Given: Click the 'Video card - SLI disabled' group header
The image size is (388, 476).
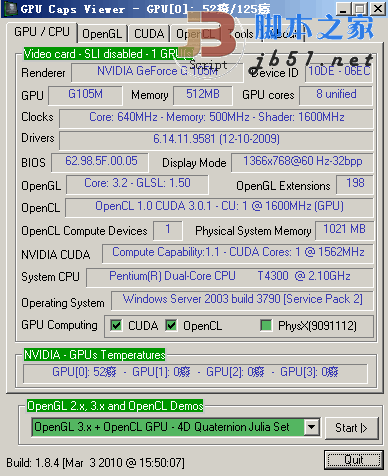Looking at the screenshot, I should coord(108,54).
